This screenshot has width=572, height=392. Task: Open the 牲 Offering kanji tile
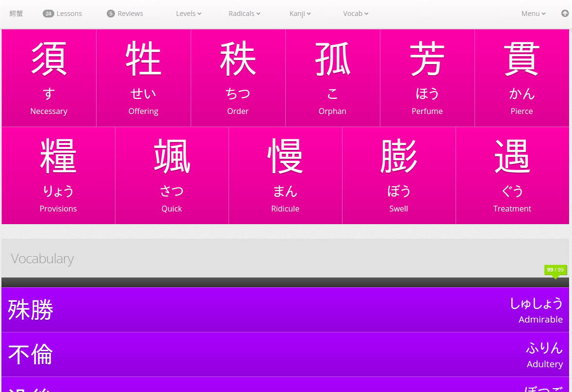coord(144,78)
